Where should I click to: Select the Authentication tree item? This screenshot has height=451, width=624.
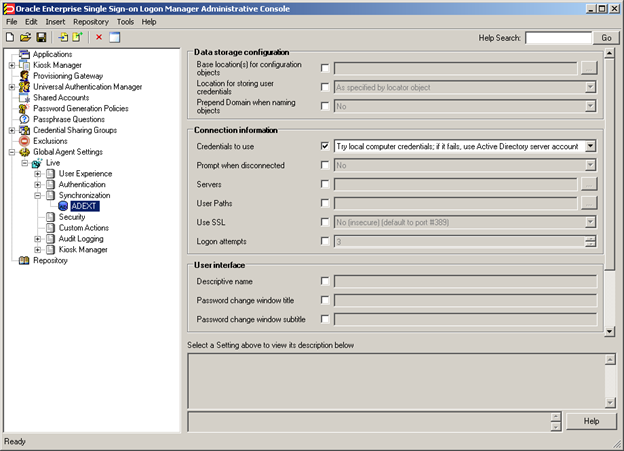(82, 184)
